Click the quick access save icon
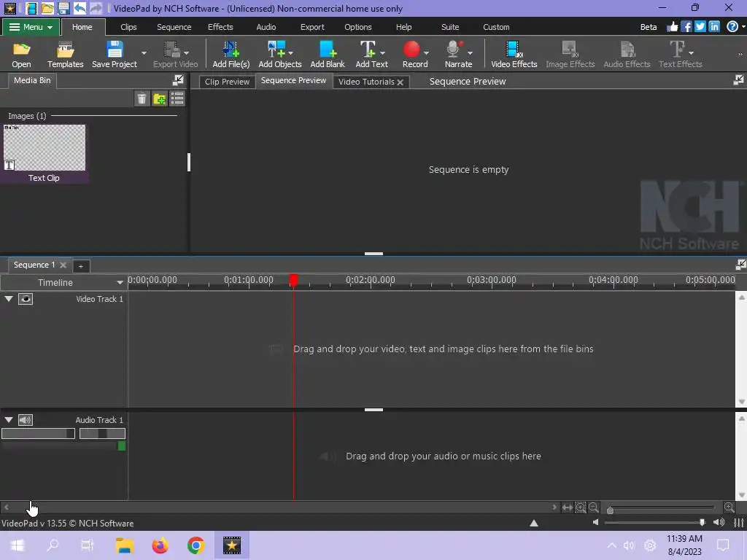The width and height of the screenshot is (747, 560). [x=63, y=8]
